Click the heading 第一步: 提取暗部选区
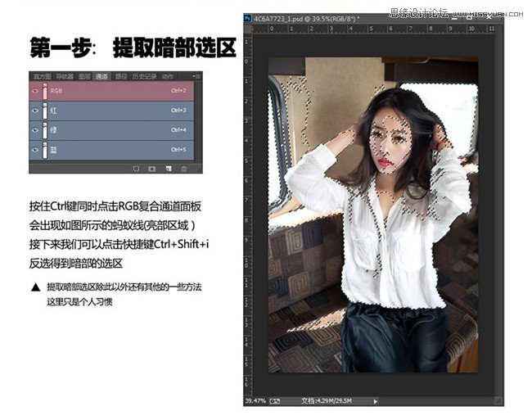The image size is (532, 420). click(x=133, y=47)
